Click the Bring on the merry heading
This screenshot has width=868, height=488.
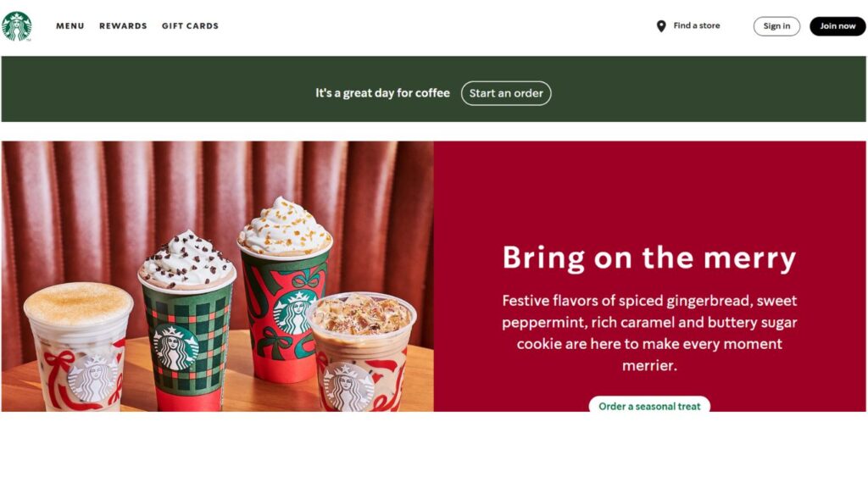[649, 258]
